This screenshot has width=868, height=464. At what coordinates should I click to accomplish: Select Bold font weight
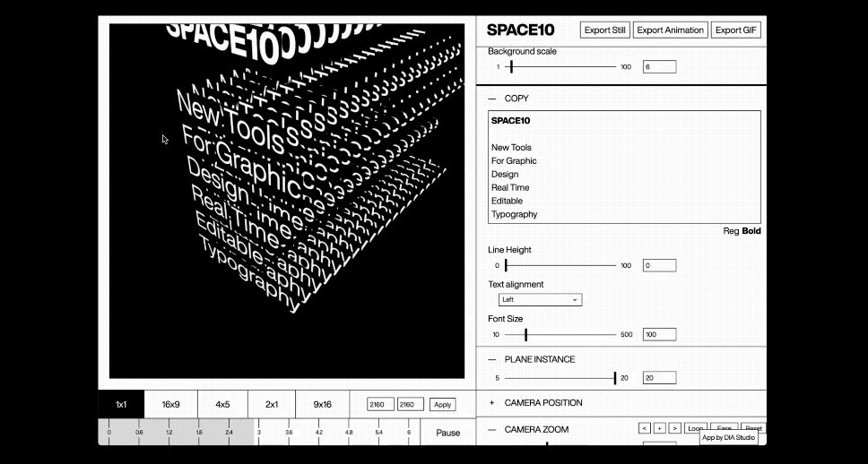[751, 231]
